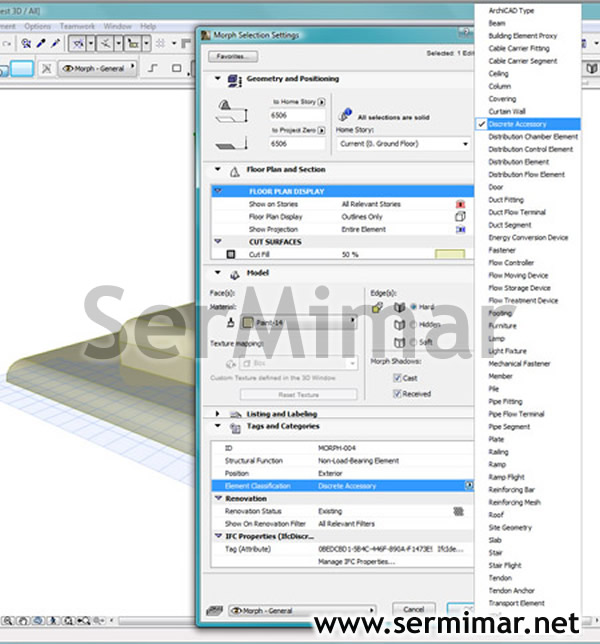Click the relative construction methods icon
The width and height of the screenshot is (600, 644).
[x=133, y=43]
